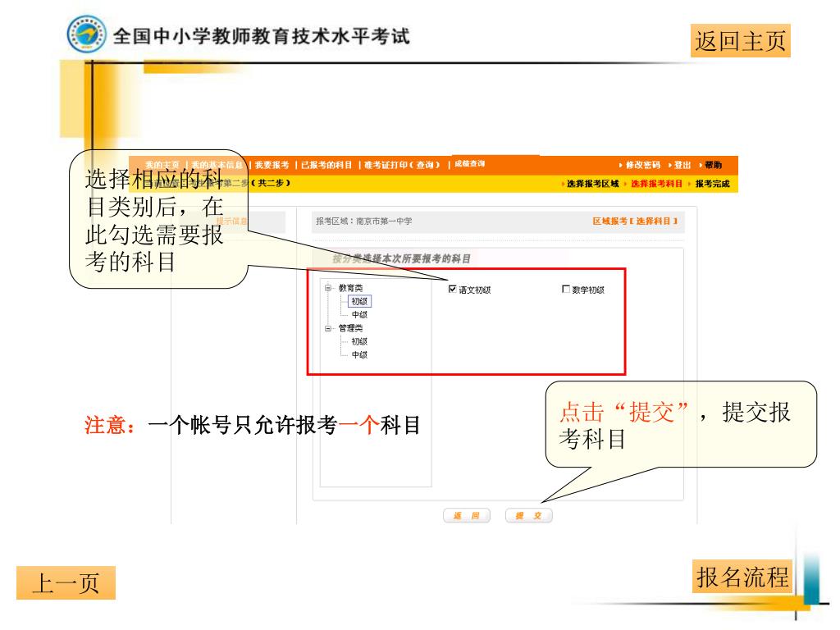Image resolution: width=840 pixels, height=630 pixels.
Task: Click the 返回主页 button
Action: [740, 41]
